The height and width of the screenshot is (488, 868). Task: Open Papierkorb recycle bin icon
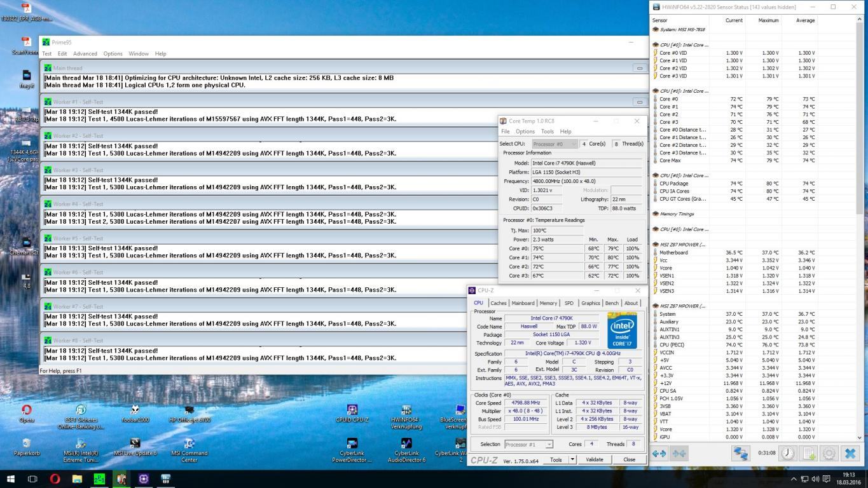coord(26,447)
